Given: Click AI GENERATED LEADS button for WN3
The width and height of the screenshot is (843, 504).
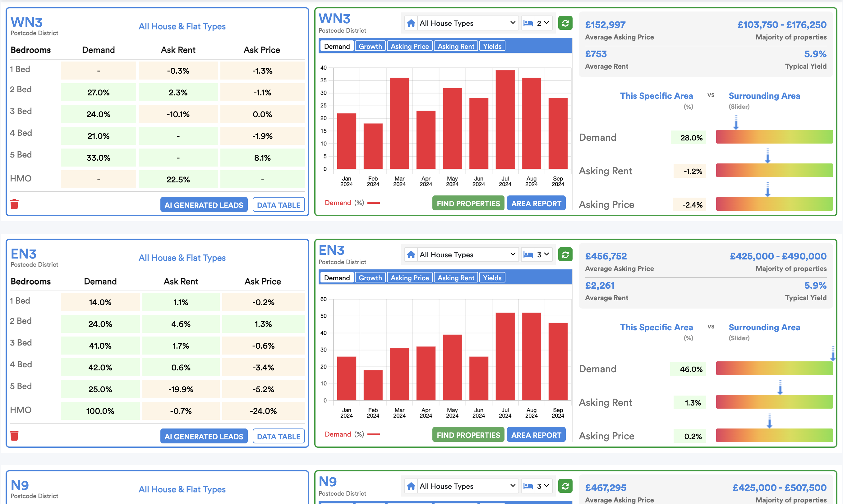Looking at the screenshot, I should point(204,205).
